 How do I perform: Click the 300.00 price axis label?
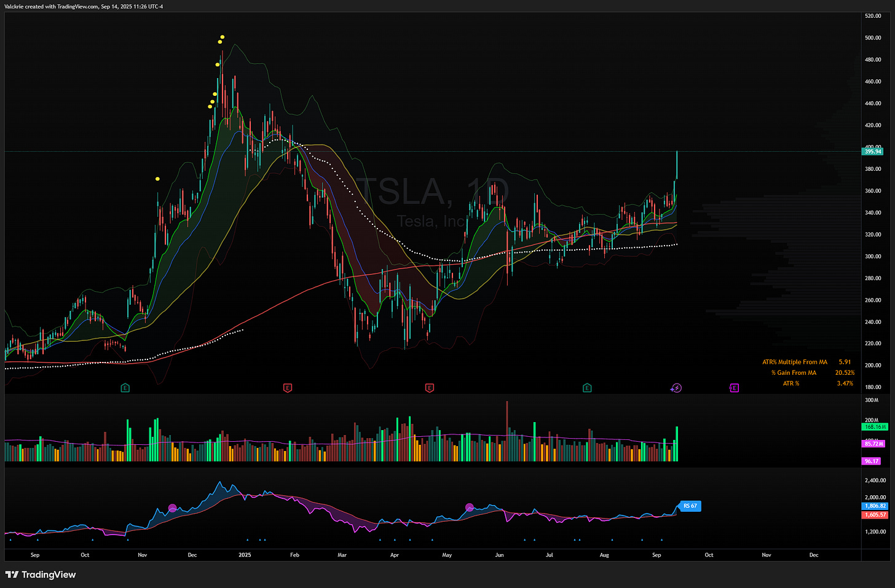click(x=873, y=256)
